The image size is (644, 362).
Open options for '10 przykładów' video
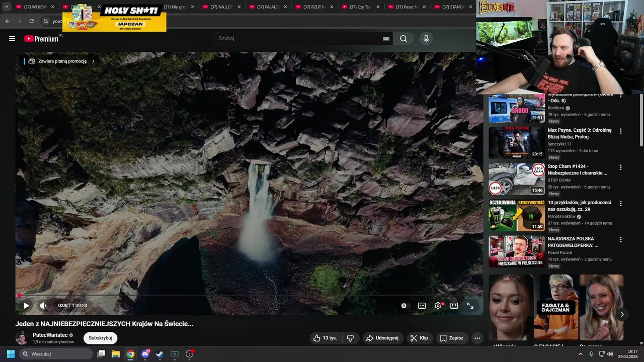point(621,204)
